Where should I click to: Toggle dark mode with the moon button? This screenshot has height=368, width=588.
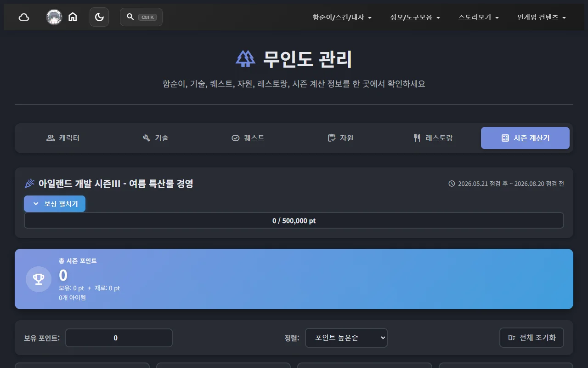[99, 17]
